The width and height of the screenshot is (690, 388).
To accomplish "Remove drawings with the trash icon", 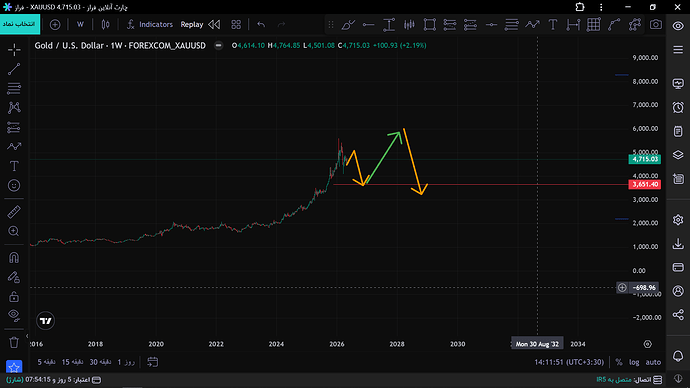I will pyautogui.click(x=14, y=343).
